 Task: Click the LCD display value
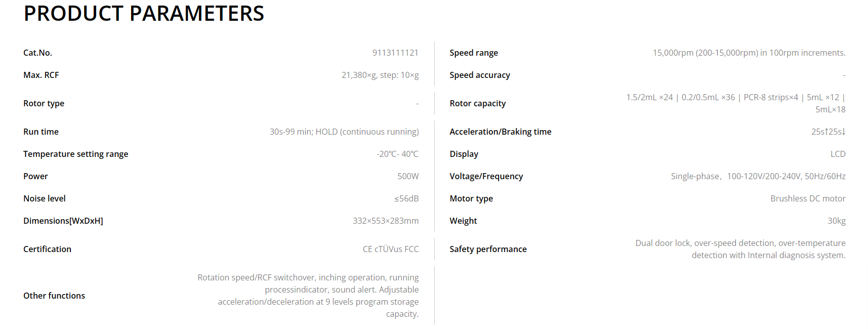click(838, 154)
